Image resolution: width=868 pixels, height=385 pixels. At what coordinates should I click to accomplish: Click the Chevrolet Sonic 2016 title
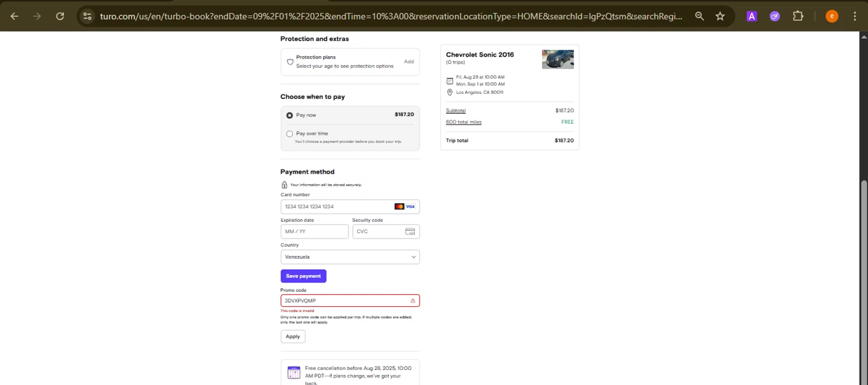480,54
